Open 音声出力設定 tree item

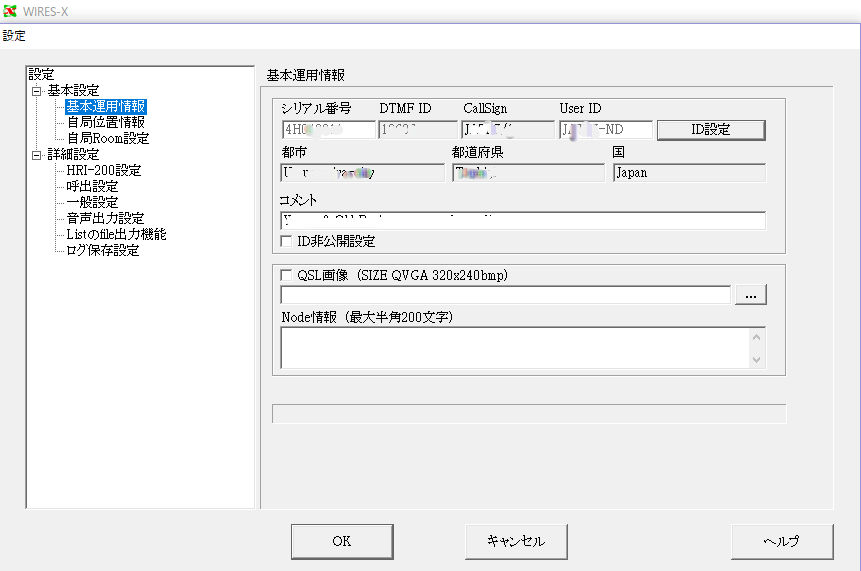point(105,219)
